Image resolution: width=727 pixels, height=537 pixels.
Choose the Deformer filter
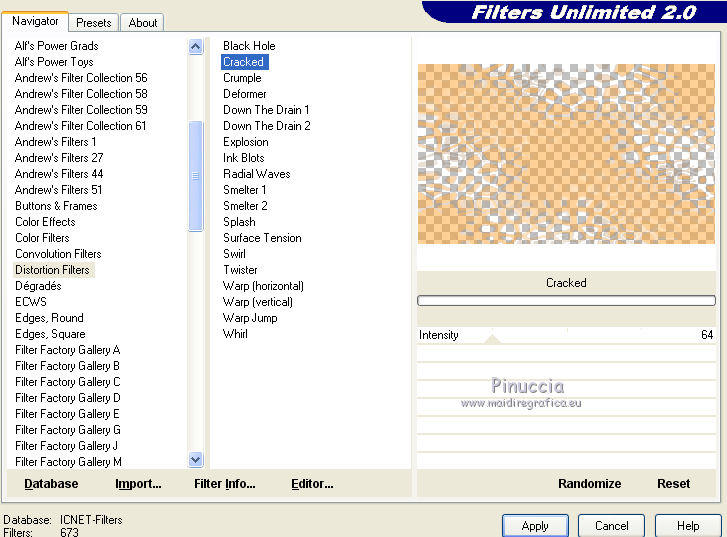pyautogui.click(x=244, y=94)
